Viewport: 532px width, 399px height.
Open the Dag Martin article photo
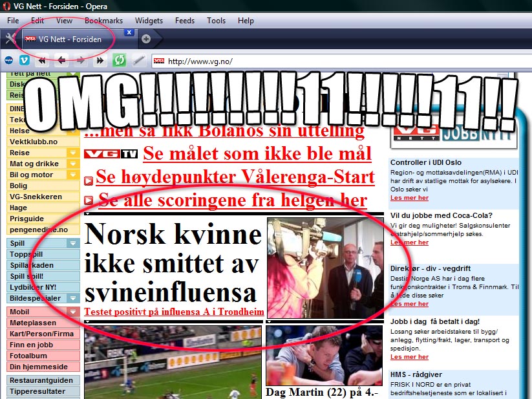point(325,356)
